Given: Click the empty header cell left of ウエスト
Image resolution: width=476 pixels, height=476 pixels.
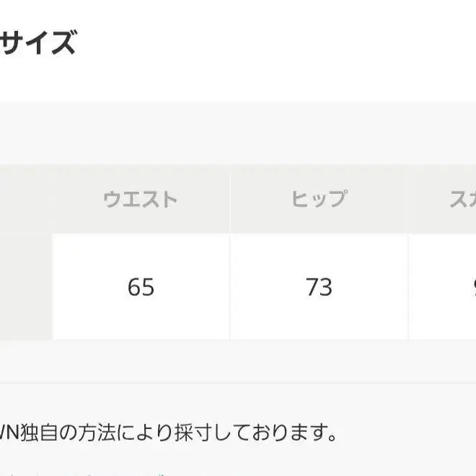Looking at the screenshot, I should click(26, 200).
